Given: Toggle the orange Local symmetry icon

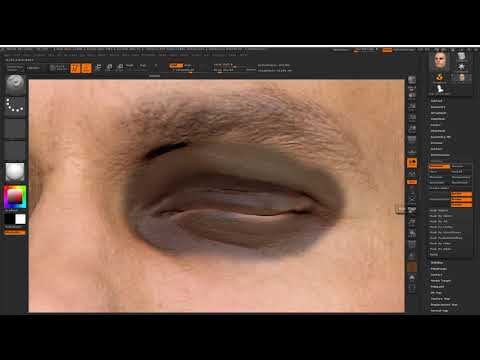Looking at the screenshot, I should [412, 163].
